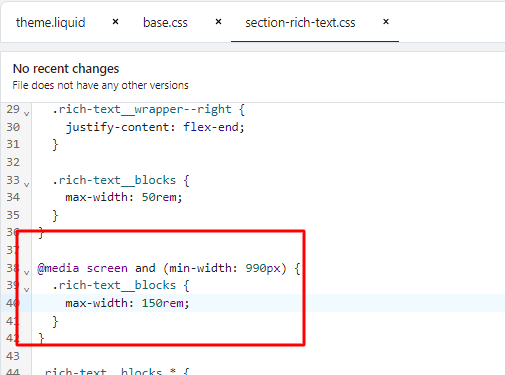
Task: Place cursor on 'justify-content: flex-end;' line
Action: click(155, 127)
